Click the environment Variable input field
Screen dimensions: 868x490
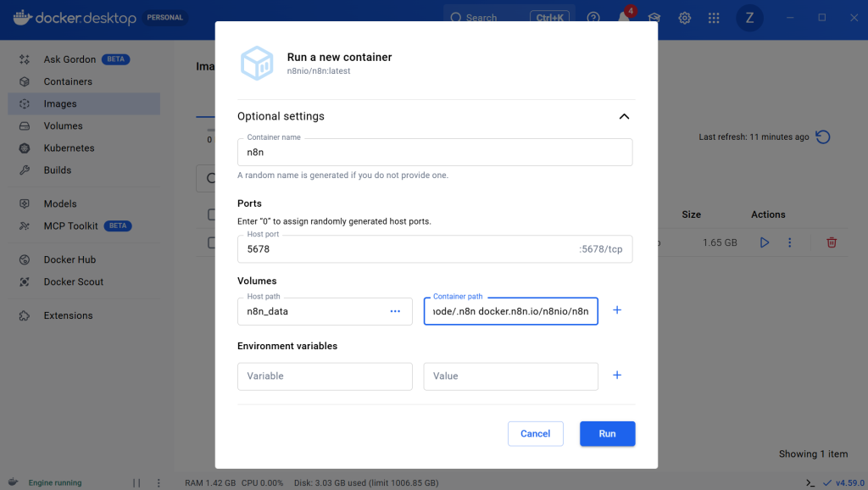(325, 376)
